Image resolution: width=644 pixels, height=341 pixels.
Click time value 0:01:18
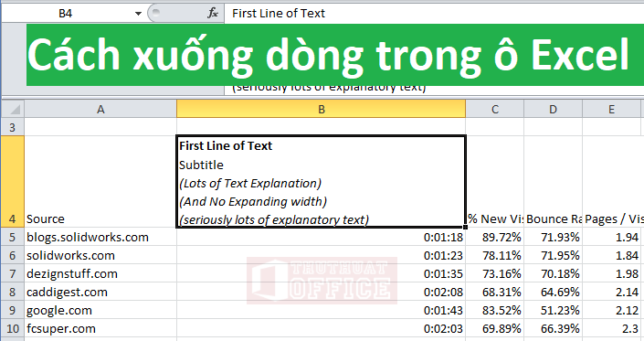(x=322, y=237)
